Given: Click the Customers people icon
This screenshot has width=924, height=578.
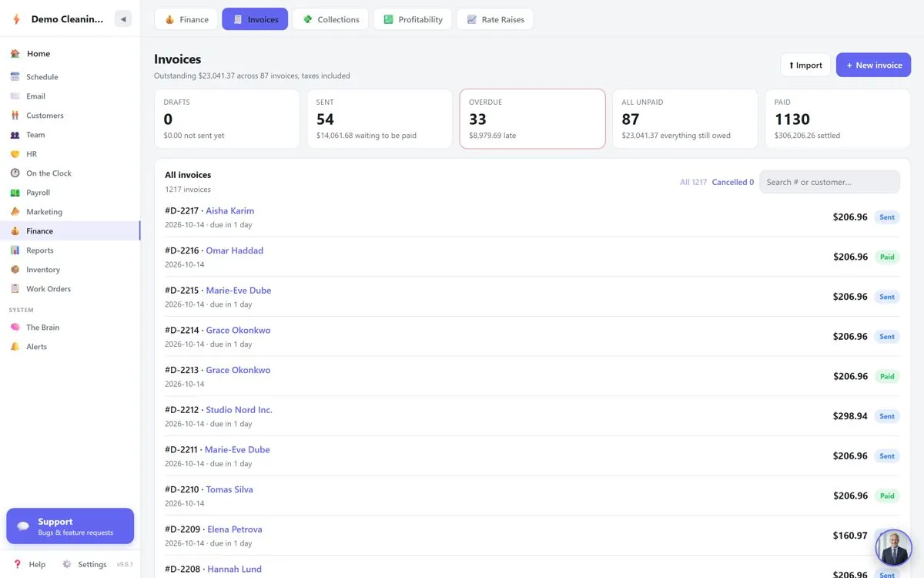Looking at the screenshot, I should (x=15, y=116).
